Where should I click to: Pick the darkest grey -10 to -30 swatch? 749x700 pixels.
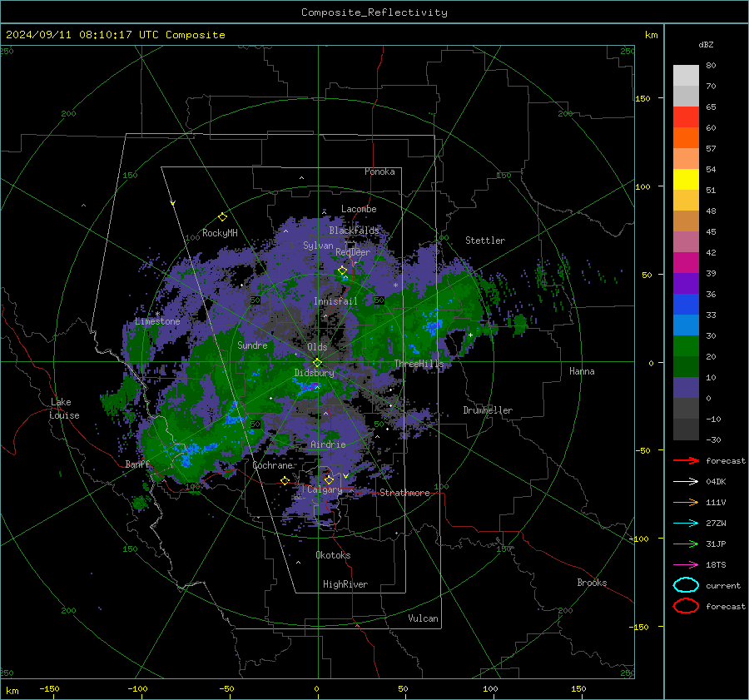point(686,429)
